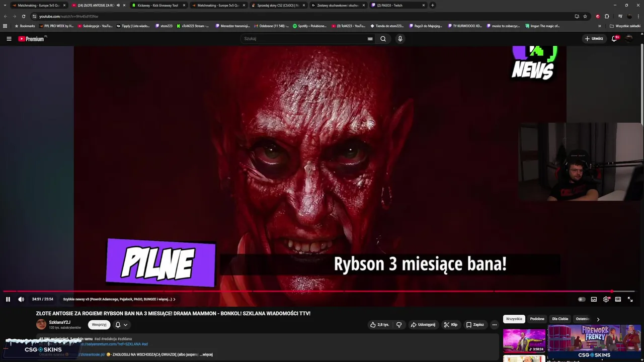
Task: Start voice search with the microphone icon
Action: tap(400, 39)
